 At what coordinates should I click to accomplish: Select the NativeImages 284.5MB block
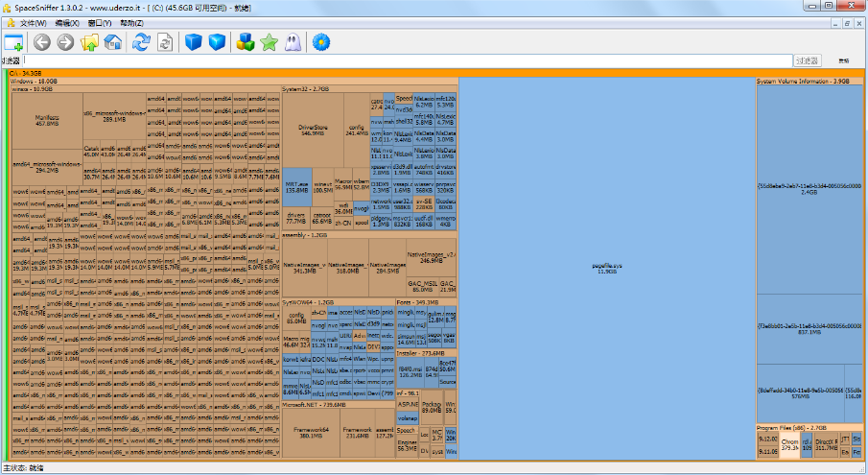coord(387,268)
